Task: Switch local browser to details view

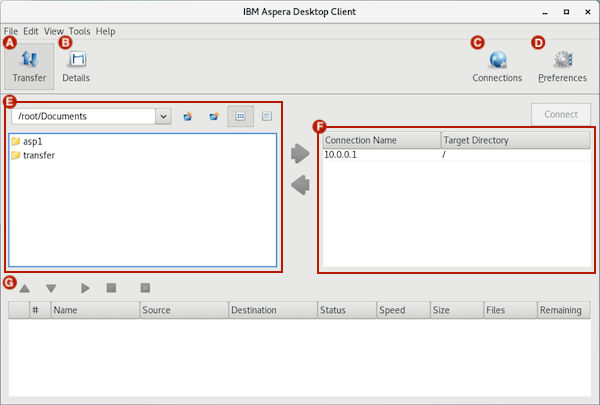Action: (x=267, y=116)
